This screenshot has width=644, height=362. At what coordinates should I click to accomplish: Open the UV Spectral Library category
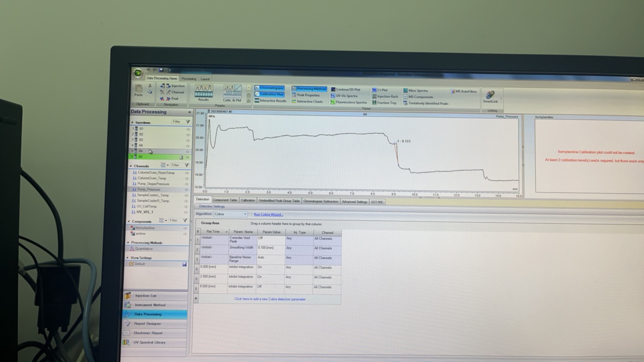click(x=153, y=342)
